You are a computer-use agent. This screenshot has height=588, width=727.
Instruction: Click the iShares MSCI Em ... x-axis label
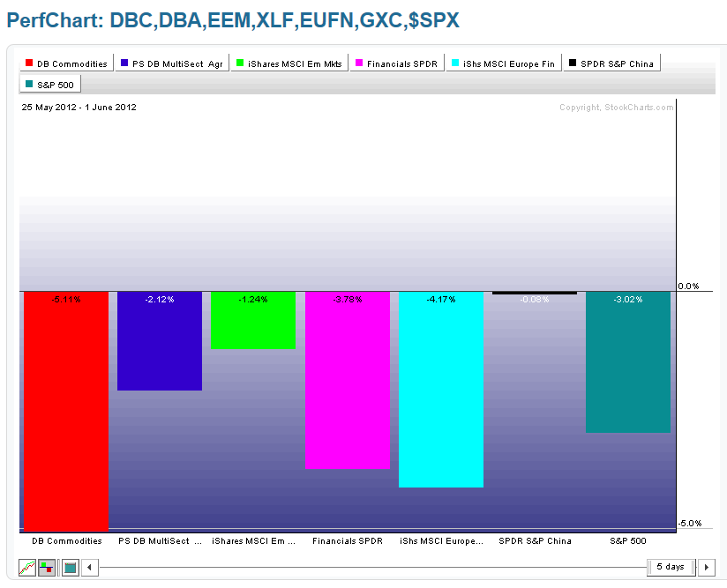coord(253,540)
